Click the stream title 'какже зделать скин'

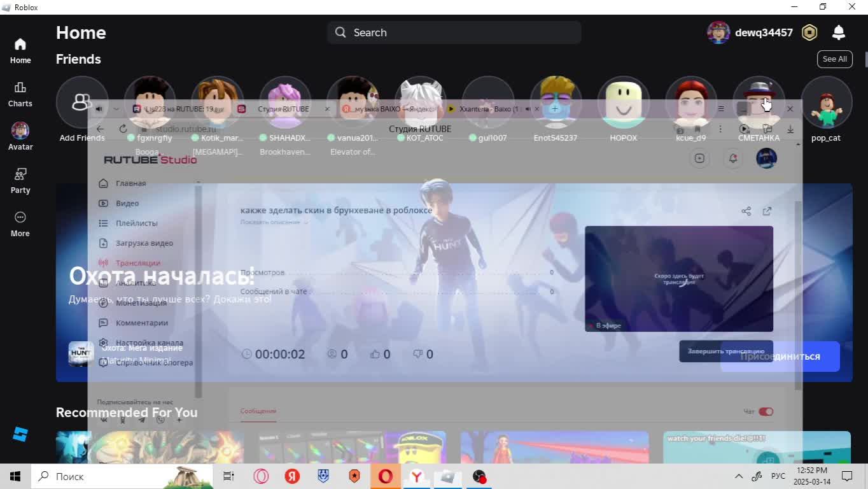[x=336, y=210]
